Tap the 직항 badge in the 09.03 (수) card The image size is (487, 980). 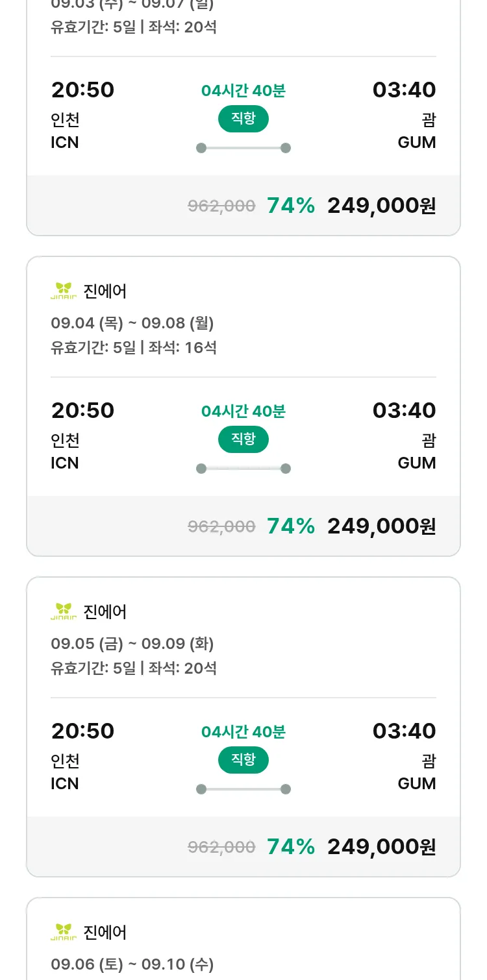243,119
